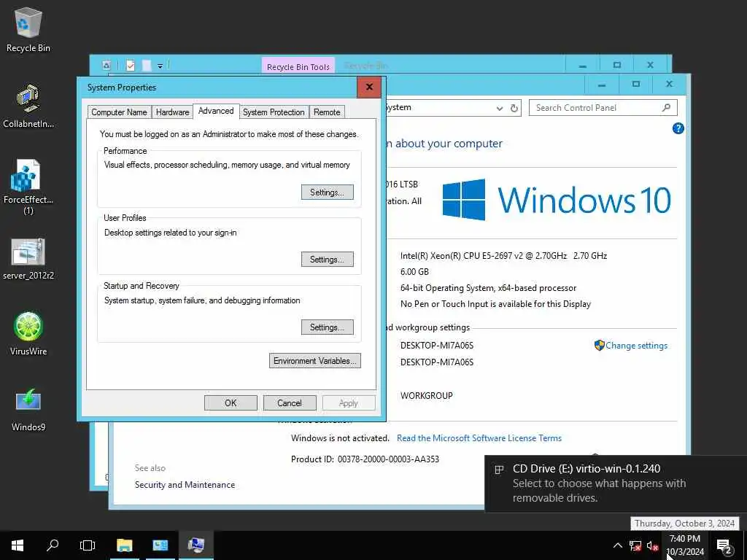Screen dimensions: 747x560
Task: Switch to the Hardware tab
Action: [172, 112]
